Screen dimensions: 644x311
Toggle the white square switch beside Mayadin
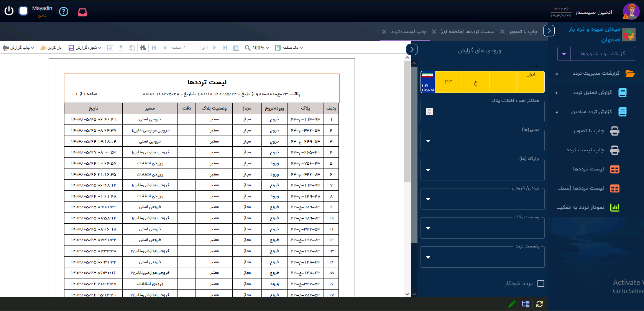(x=23, y=11)
